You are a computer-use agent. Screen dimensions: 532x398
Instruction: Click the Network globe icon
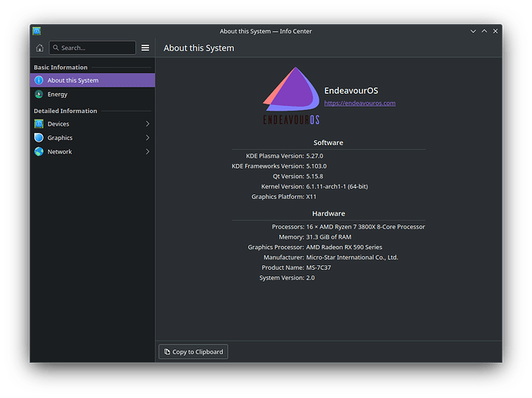pyautogui.click(x=39, y=151)
